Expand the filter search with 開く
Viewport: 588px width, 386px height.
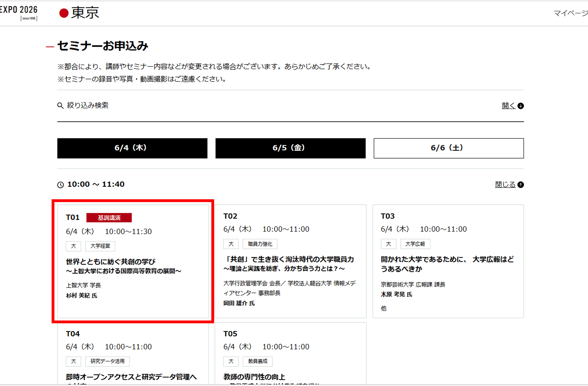(x=512, y=106)
